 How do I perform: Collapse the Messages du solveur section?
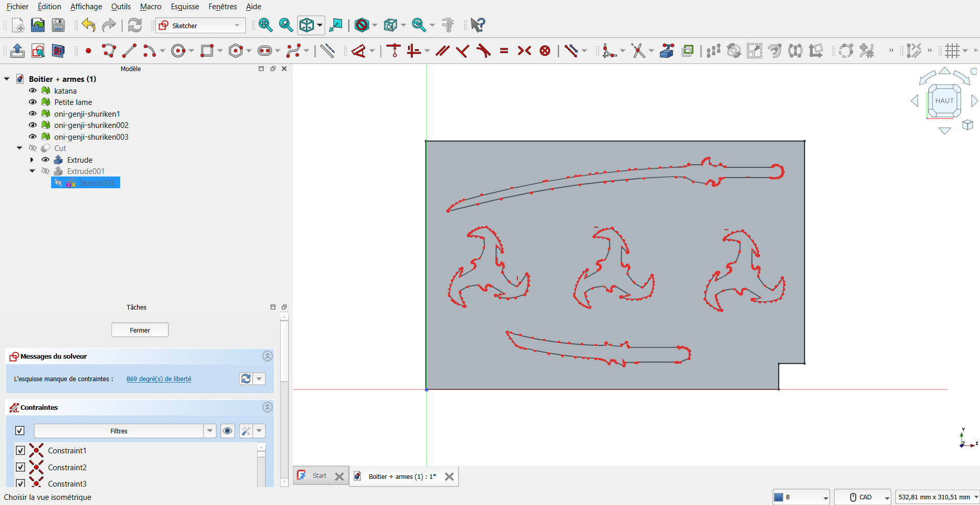[x=267, y=356]
